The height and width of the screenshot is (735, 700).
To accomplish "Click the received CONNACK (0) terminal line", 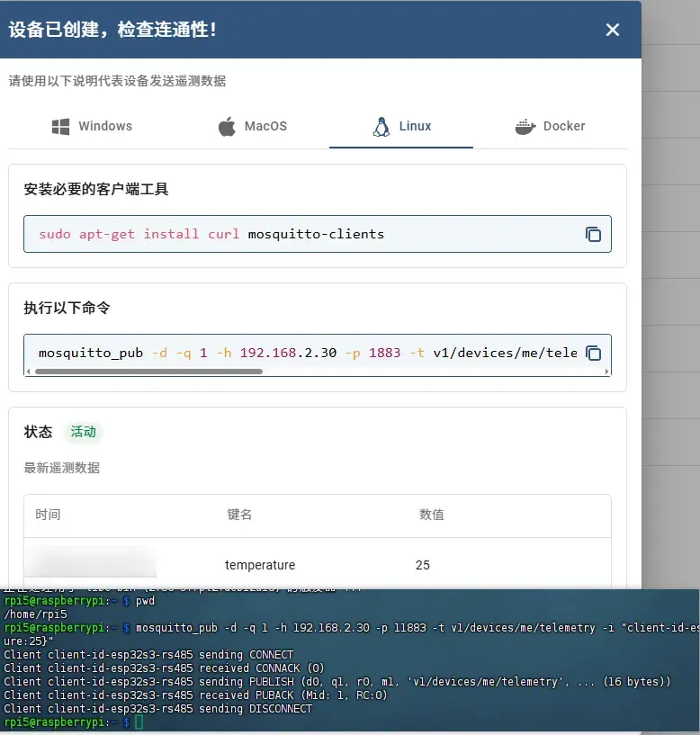I will 164,668.
